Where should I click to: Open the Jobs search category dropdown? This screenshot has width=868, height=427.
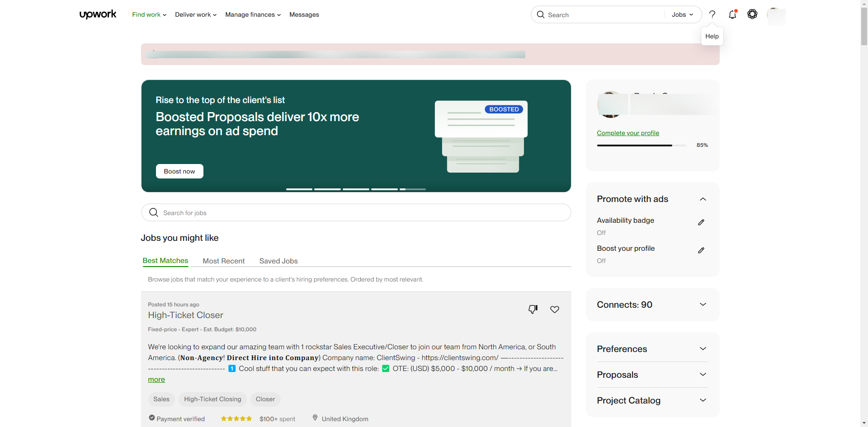pos(682,14)
